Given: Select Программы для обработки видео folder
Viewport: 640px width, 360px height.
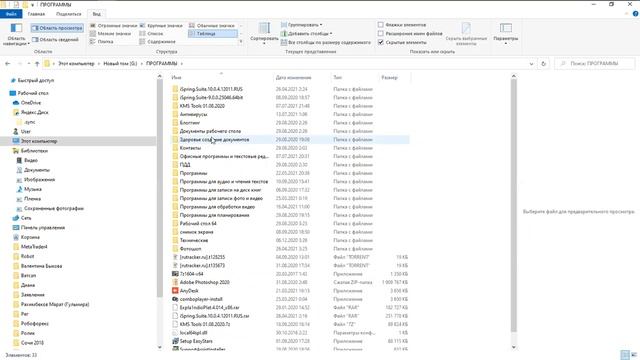Looking at the screenshot, I should (217, 207).
